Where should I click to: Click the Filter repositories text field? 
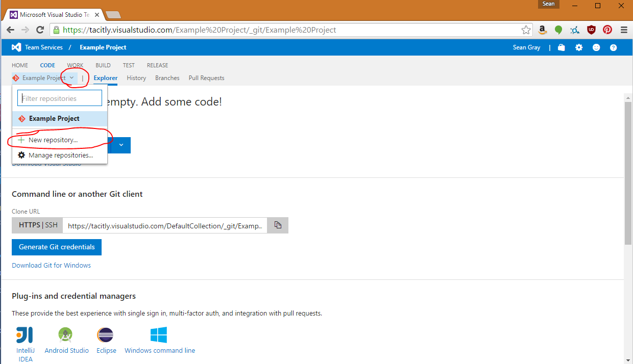60,98
